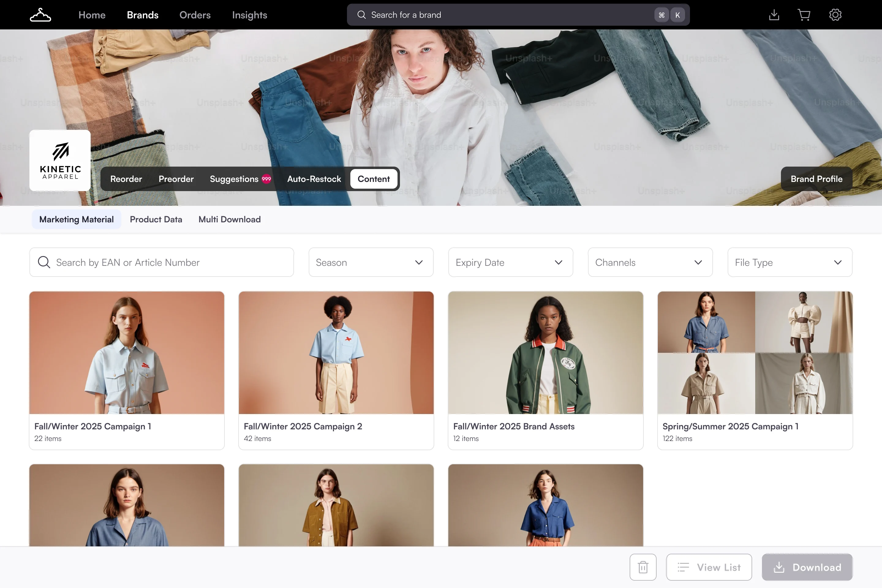Open the Brand Profile button
The height and width of the screenshot is (588, 882).
pos(816,179)
